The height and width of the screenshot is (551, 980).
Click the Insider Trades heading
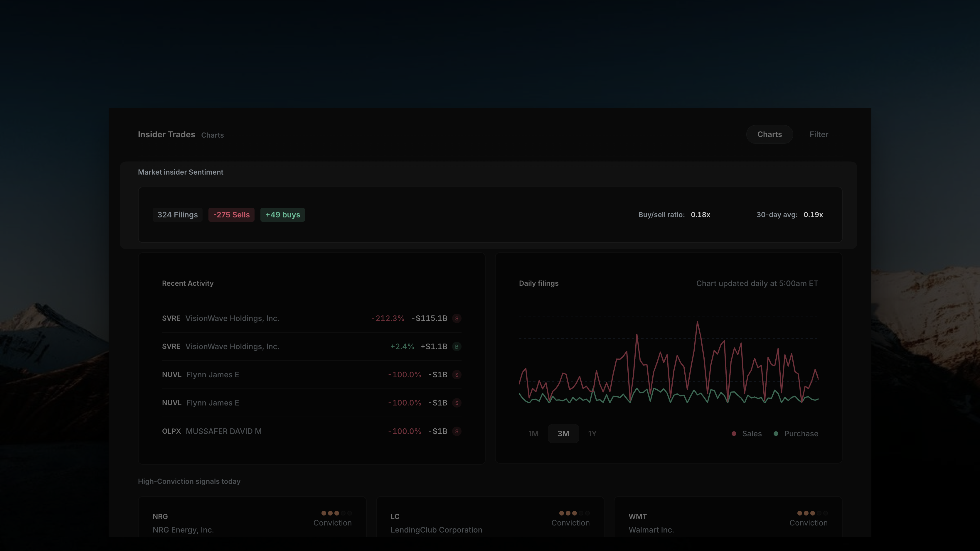(166, 134)
